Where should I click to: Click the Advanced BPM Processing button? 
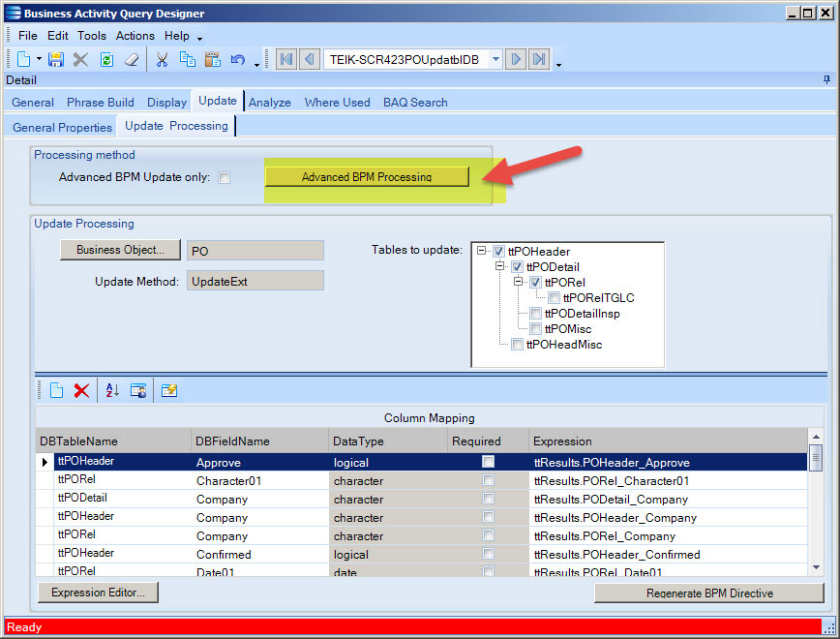pos(367,177)
